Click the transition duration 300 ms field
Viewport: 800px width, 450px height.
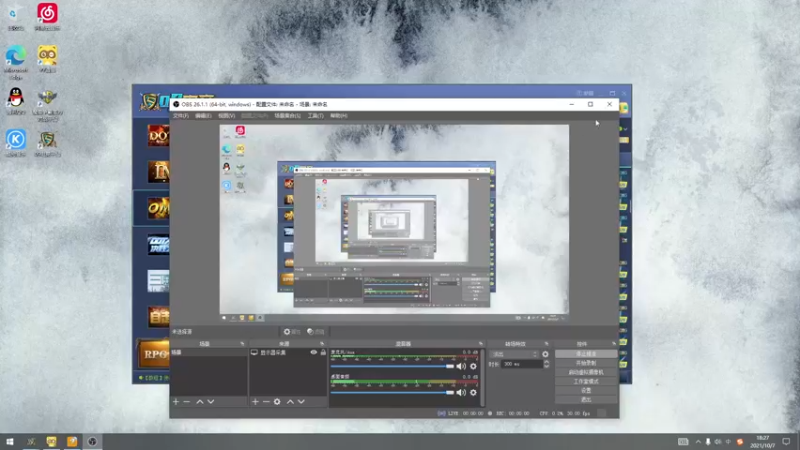[x=521, y=364]
